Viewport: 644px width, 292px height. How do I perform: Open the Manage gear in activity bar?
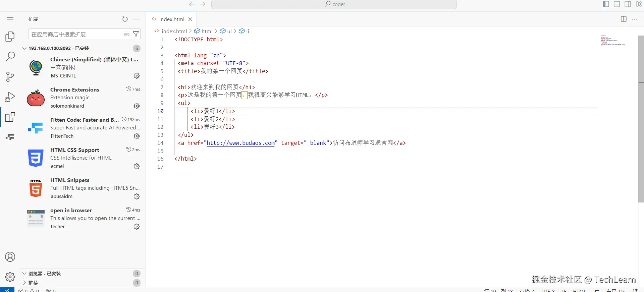(x=10, y=277)
